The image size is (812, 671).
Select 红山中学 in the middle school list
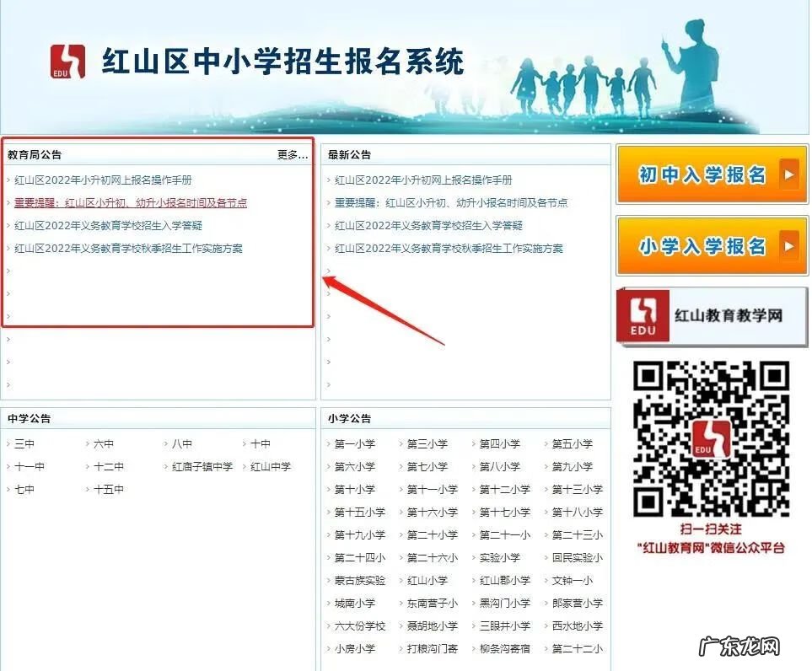(x=271, y=466)
